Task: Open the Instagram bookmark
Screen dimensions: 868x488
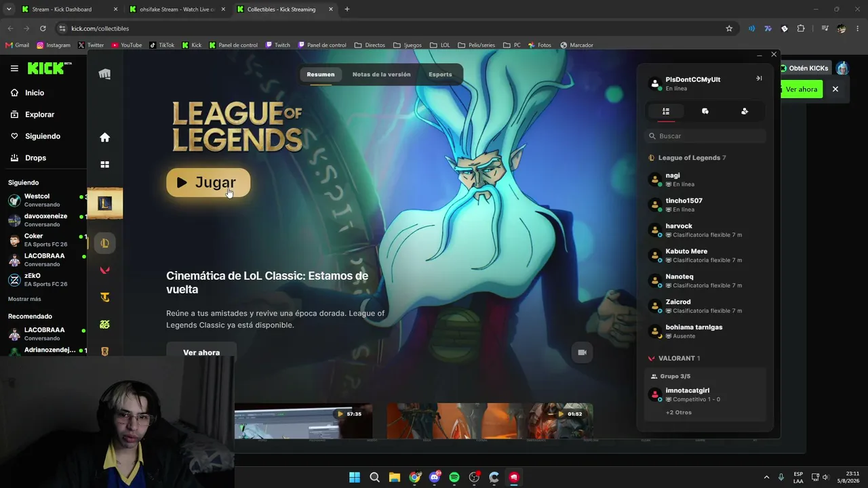Action: (54, 45)
